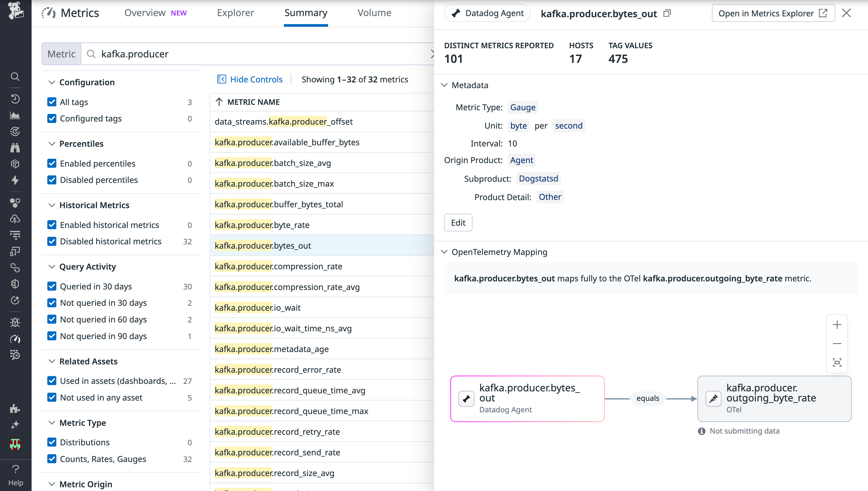Click the Open in Metrics Explorer button
The width and height of the screenshot is (868, 491).
click(x=773, y=13)
